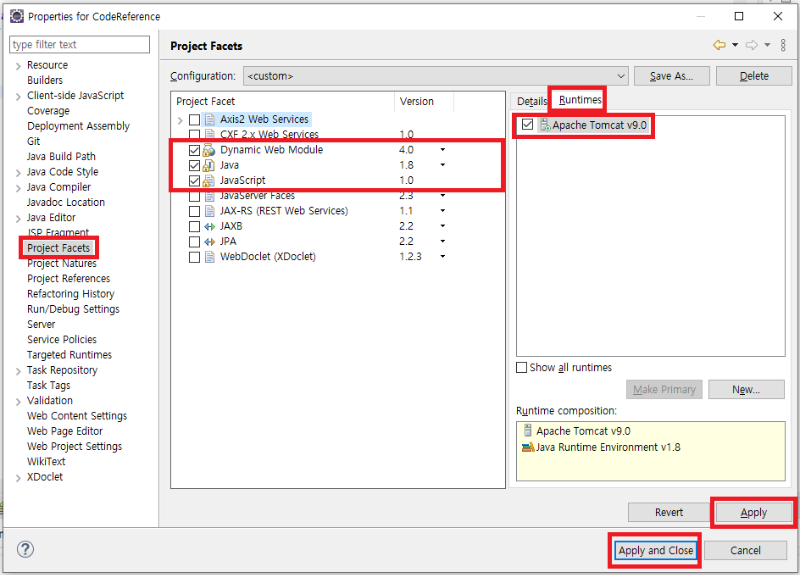The height and width of the screenshot is (575, 800).
Task: Expand the Java Editor node
Action: coord(18,219)
